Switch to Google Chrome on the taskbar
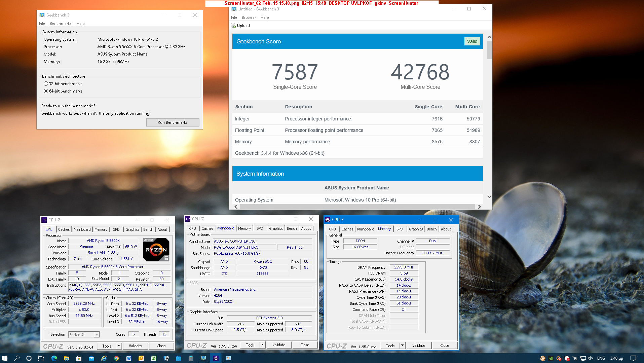 click(116, 358)
